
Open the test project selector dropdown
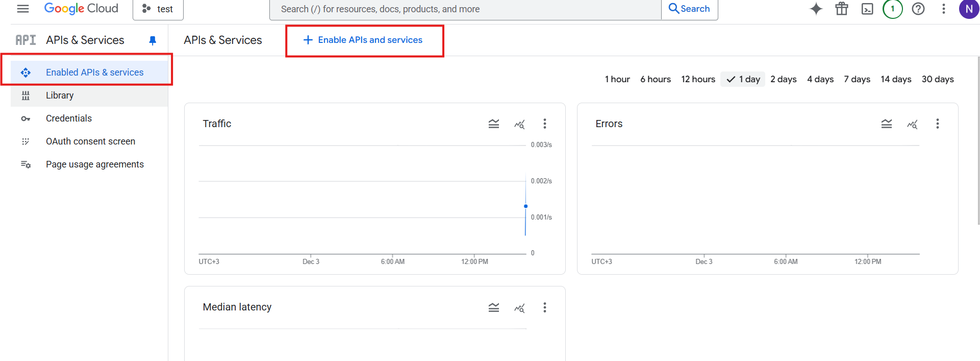pos(158,9)
